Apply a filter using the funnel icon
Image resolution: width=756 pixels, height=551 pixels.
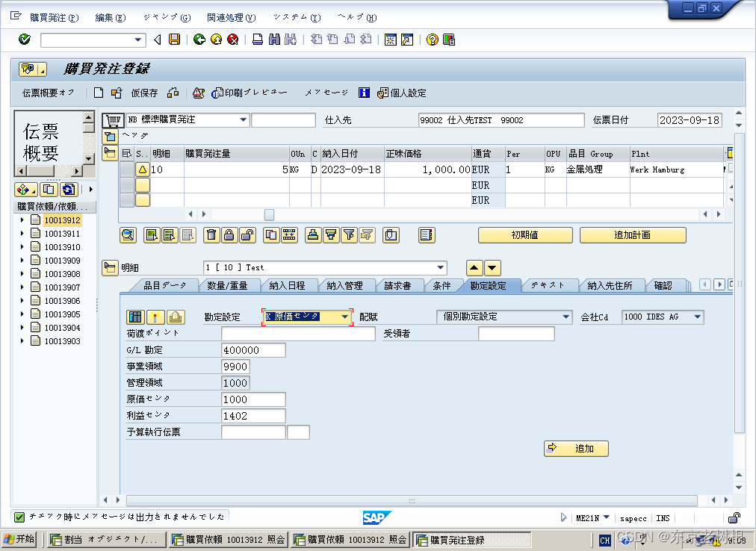[349, 234]
